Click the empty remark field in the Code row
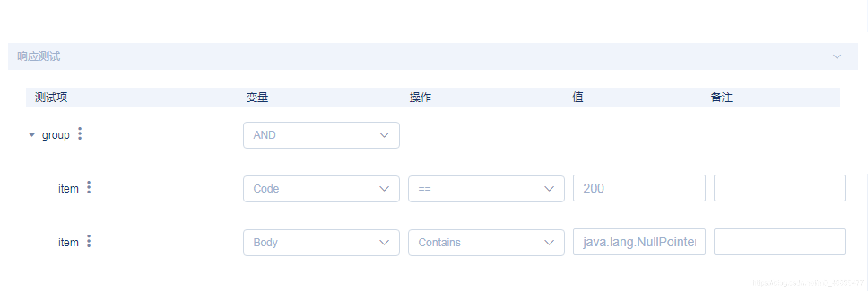This screenshot has height=291, width=868. (x=779, y=188)
